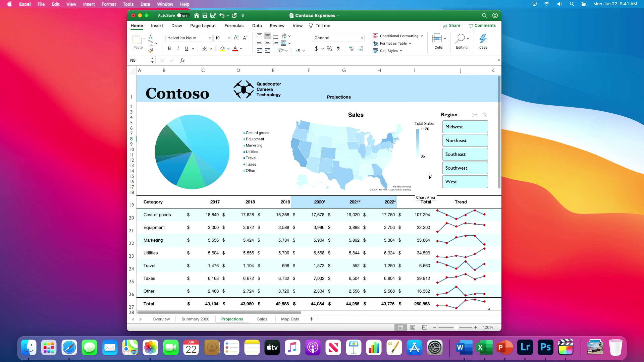Apply bold formatting
The image size is (644, 362).
click(169, 48)
